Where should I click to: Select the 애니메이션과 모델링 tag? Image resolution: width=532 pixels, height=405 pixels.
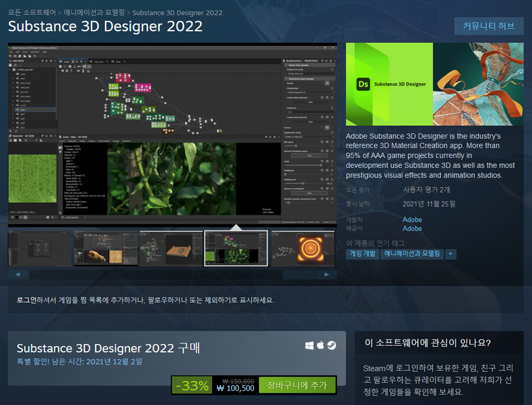coord(412,254)
